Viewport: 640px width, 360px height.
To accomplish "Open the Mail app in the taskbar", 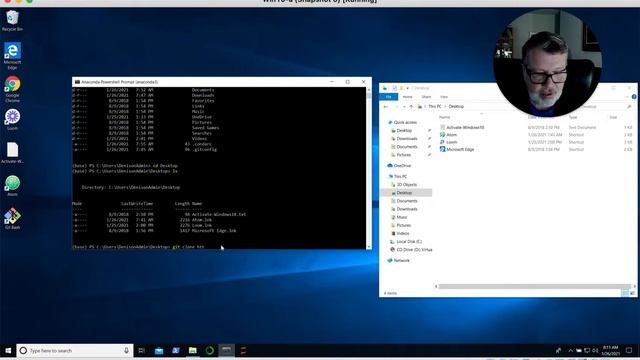I will tap(159, 351).
